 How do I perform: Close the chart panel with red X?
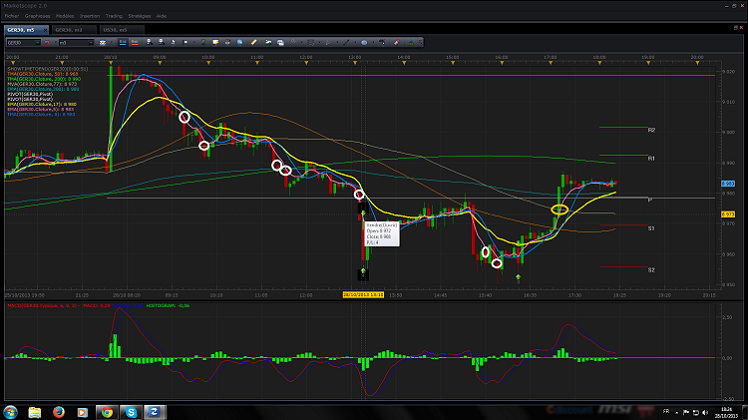coord(741,28)
